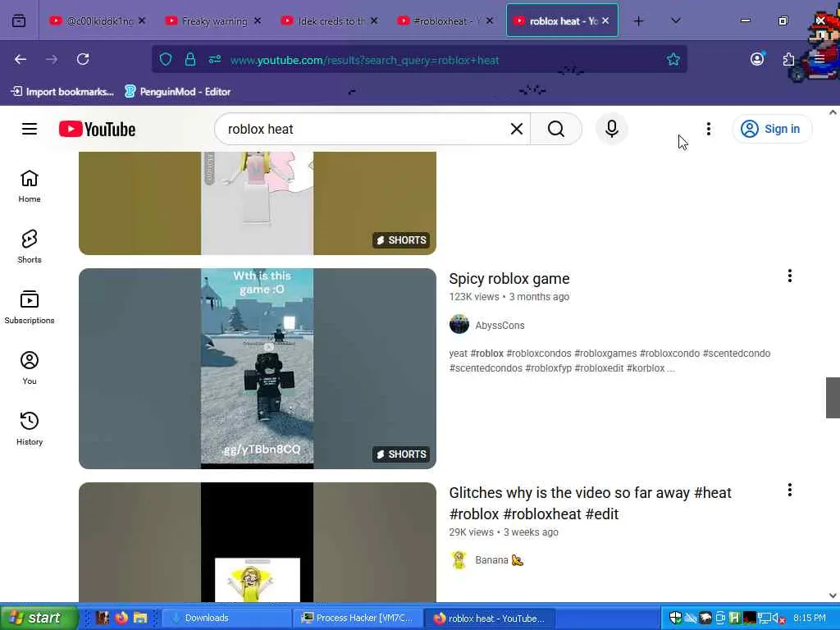This screenshot has height=630, width=840.
Task: Click the scrollbar up arrow
Action: 833,112
